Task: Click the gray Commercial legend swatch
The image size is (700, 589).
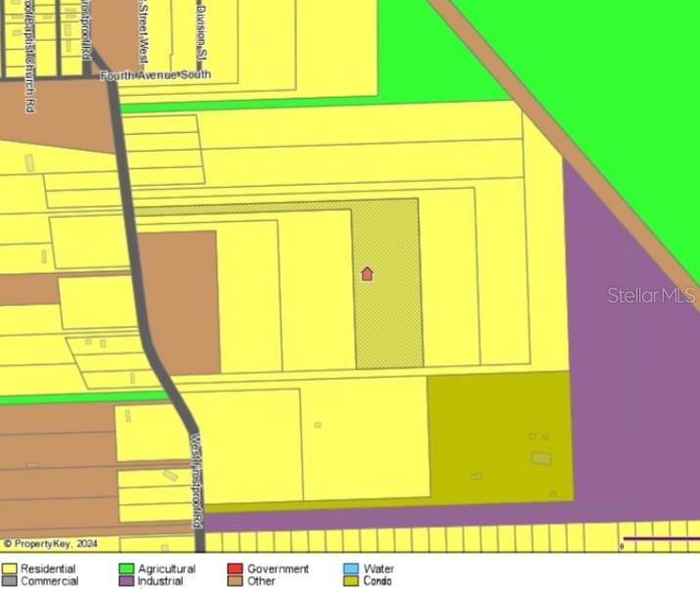Action: click(x=10, y=581)
